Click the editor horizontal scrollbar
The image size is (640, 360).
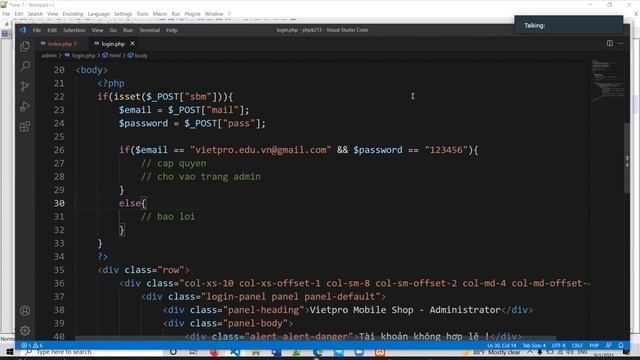tap(315, 338)
